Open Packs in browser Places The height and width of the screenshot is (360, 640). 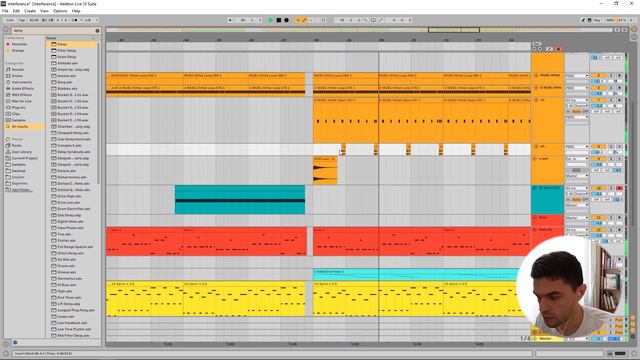[17, 145]
